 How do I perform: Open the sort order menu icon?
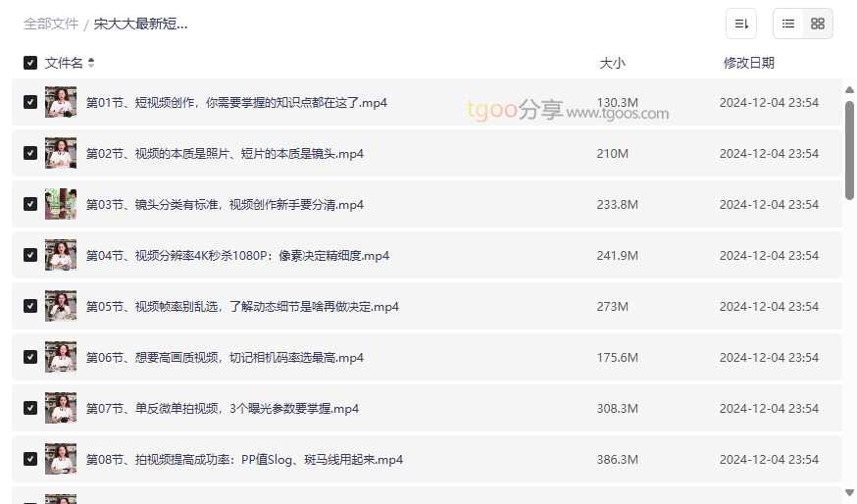(741, 24)
